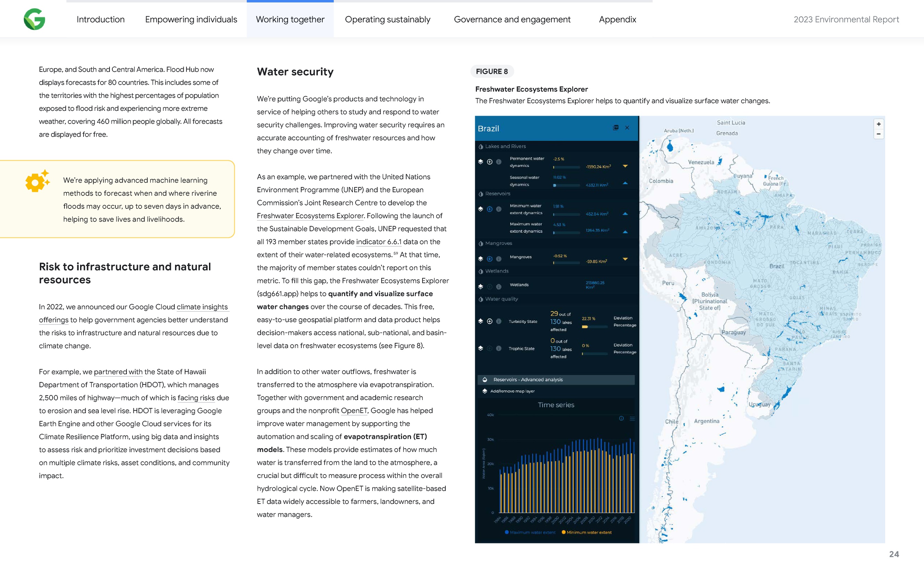
Task: Open the 'facing risks' link
Action: (x=196, y=398)
